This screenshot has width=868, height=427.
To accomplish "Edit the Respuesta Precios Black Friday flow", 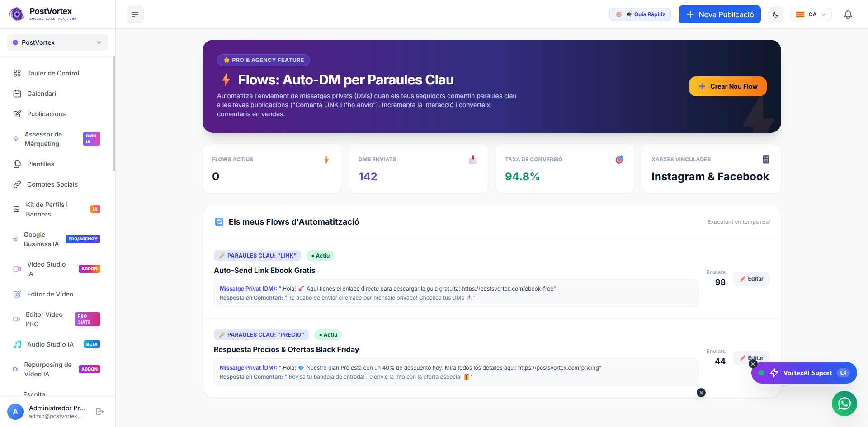I will point(751,357).
